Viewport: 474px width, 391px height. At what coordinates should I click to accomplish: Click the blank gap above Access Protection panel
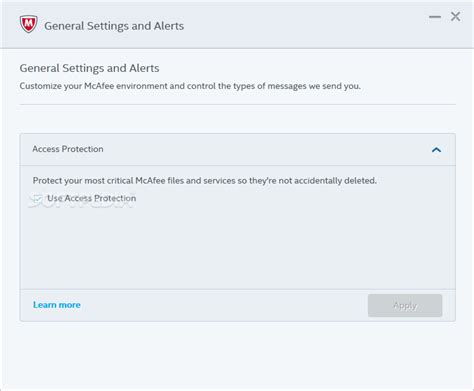(x=237, y=119)
